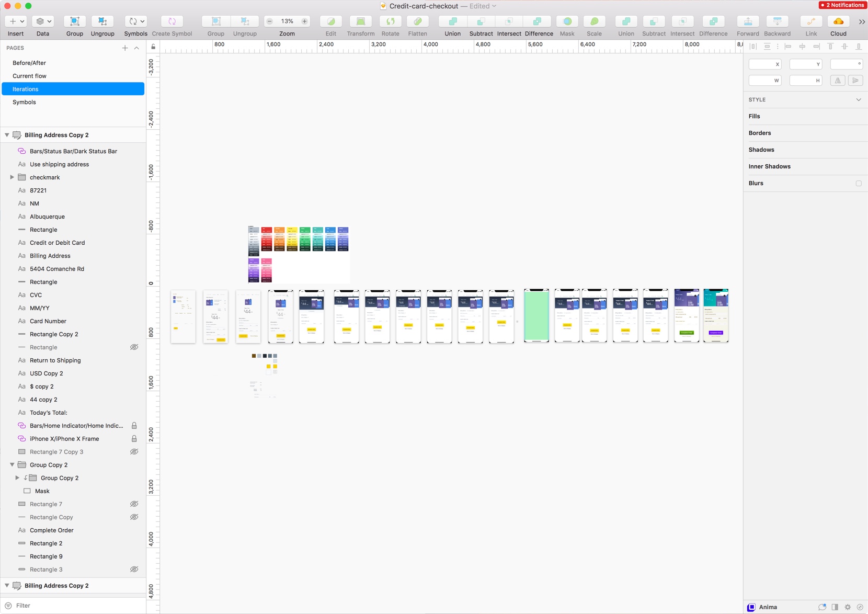Switch to Before/After page
Viewport: 868px width, 614px height.
coord(73,63)
